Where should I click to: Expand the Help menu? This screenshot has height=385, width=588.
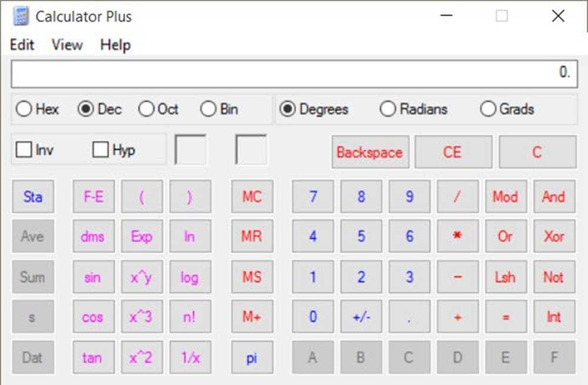click(x=115, y=45)
